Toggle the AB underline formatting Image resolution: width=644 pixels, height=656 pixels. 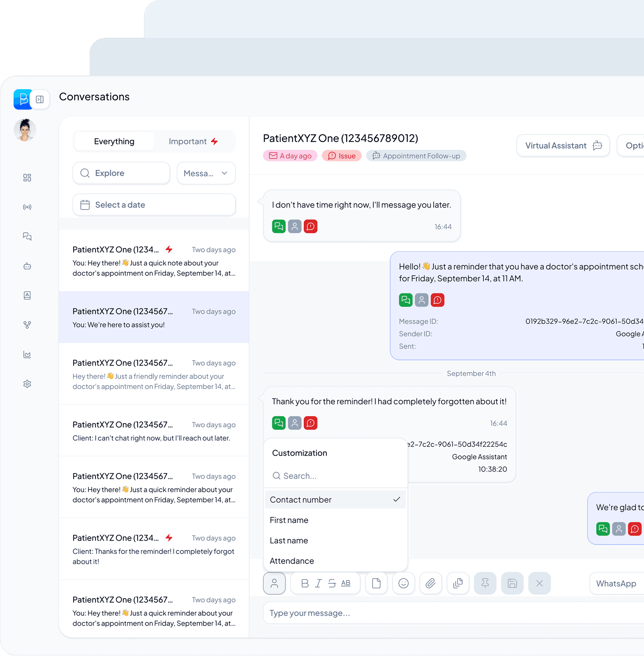(x=346, y=583)
